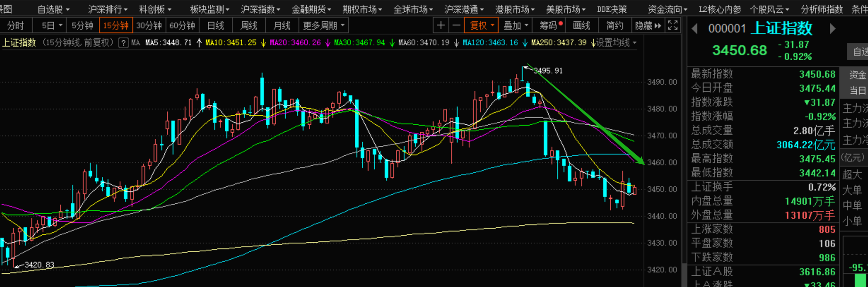The image size is (868, 287).
Task: Open the 沪深排行 menu
Action: (108, 9)
